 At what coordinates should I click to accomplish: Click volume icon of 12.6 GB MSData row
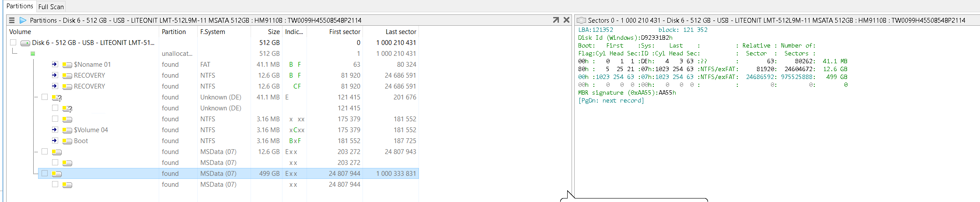pyautogui.click(x=57, y=152)
